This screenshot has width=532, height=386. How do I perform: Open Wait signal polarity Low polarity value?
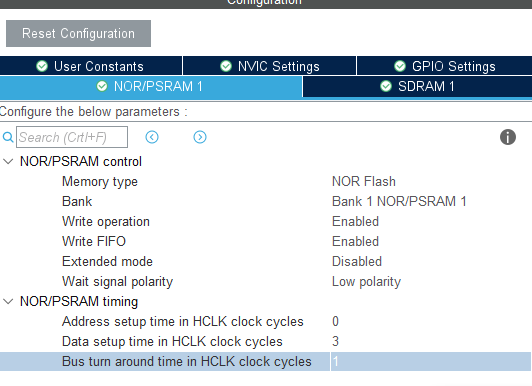[x=366, y=282]
